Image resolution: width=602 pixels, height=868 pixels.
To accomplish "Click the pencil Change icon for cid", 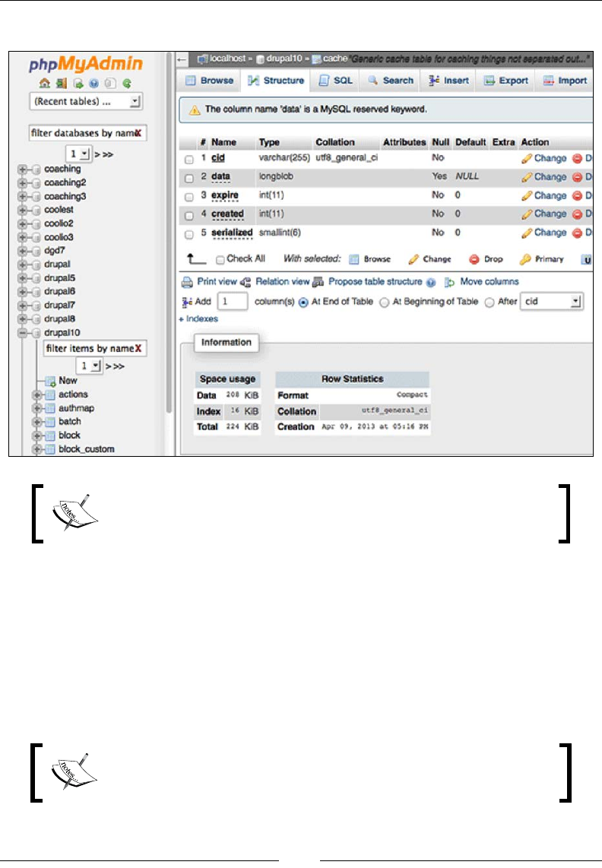I will (x=527, y=159).
